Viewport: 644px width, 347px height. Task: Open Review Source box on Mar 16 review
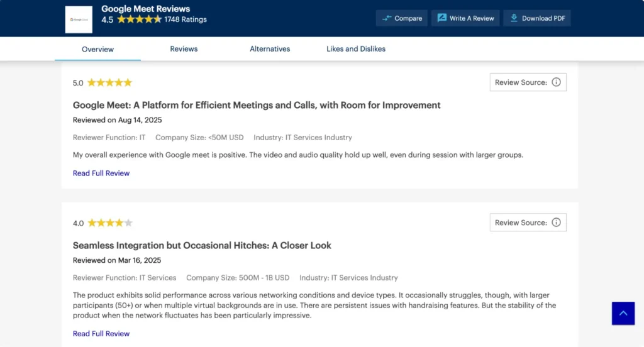(528, 222)
